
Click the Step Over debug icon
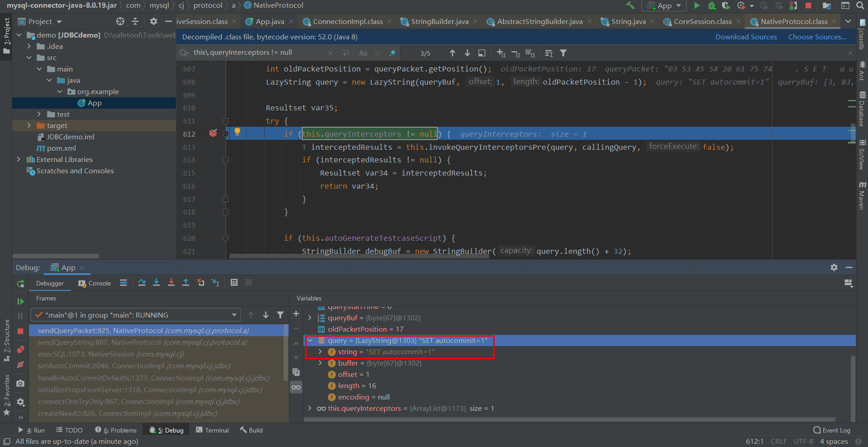click(142, 283)
